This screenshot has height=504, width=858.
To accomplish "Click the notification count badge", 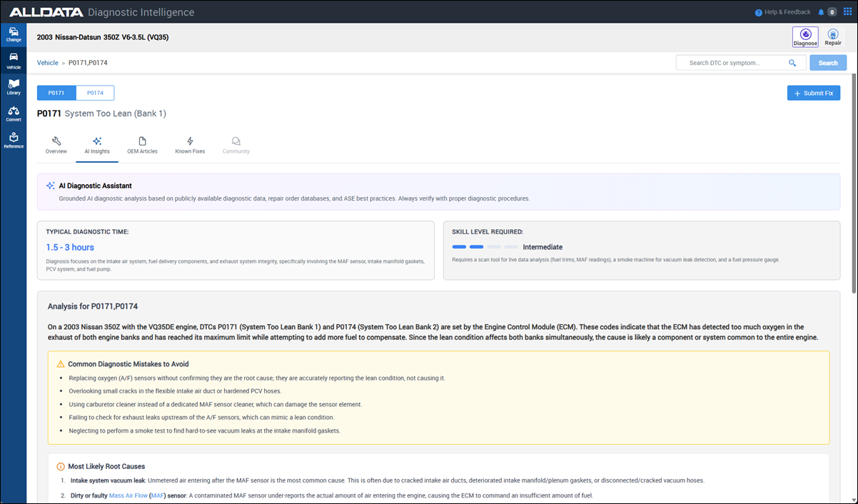I will 832,12.
